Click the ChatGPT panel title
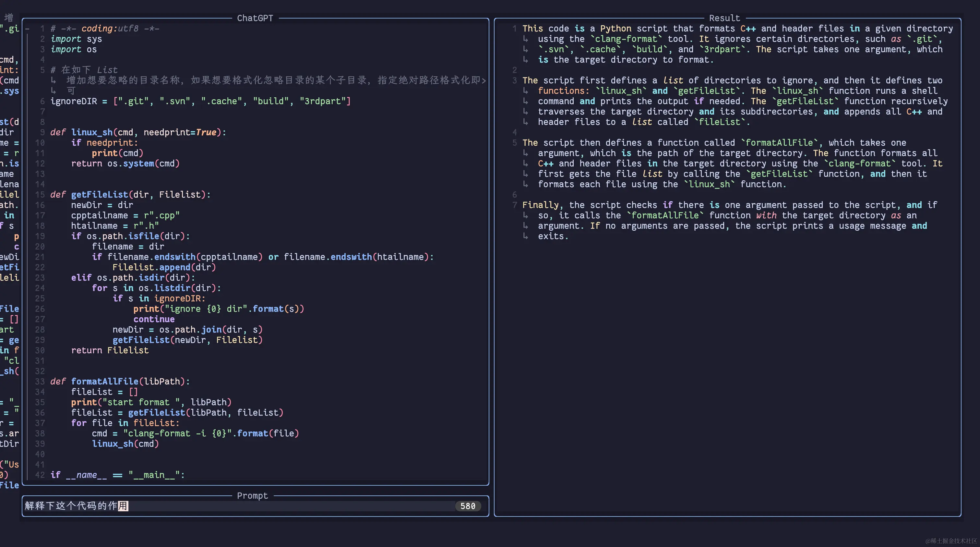 255,18
